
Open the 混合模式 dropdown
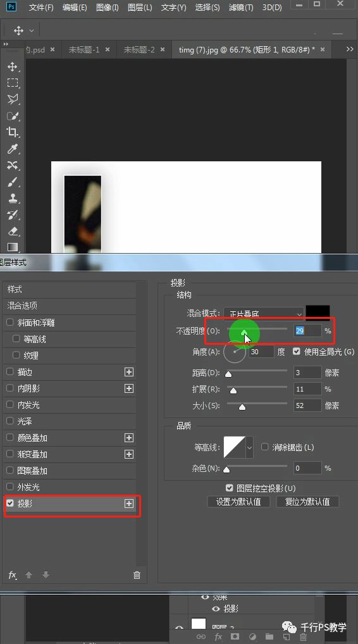coord(264,314)
